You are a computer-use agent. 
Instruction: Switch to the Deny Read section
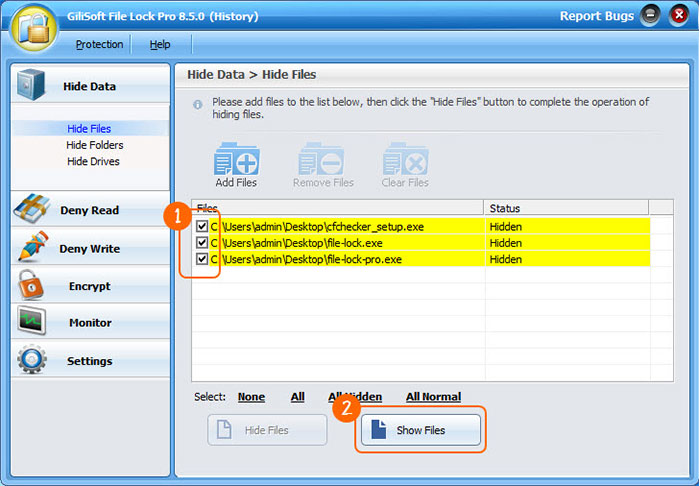(90, 209)
